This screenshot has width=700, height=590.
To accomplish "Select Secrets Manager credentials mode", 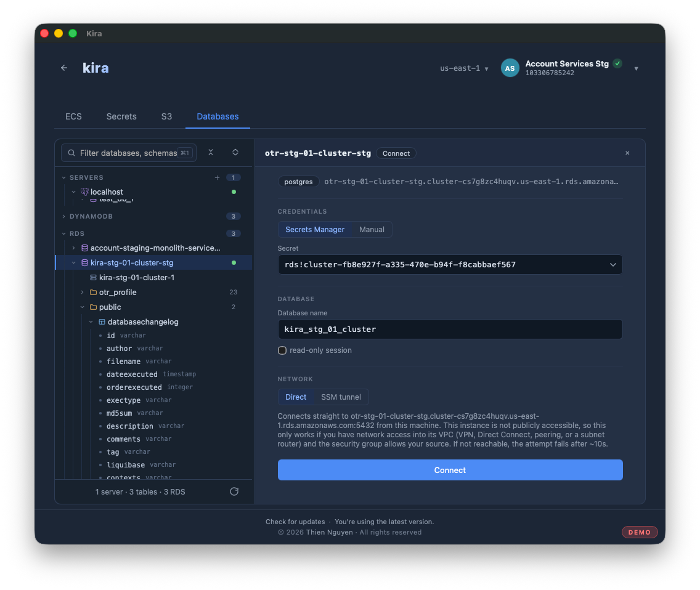I will coord(315,229).
